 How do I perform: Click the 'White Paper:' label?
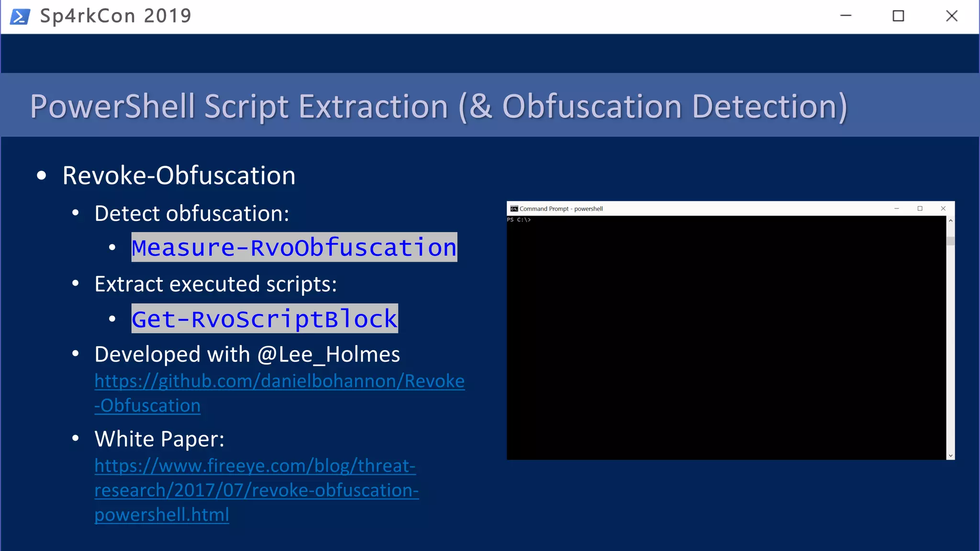(x=159, y=439)
